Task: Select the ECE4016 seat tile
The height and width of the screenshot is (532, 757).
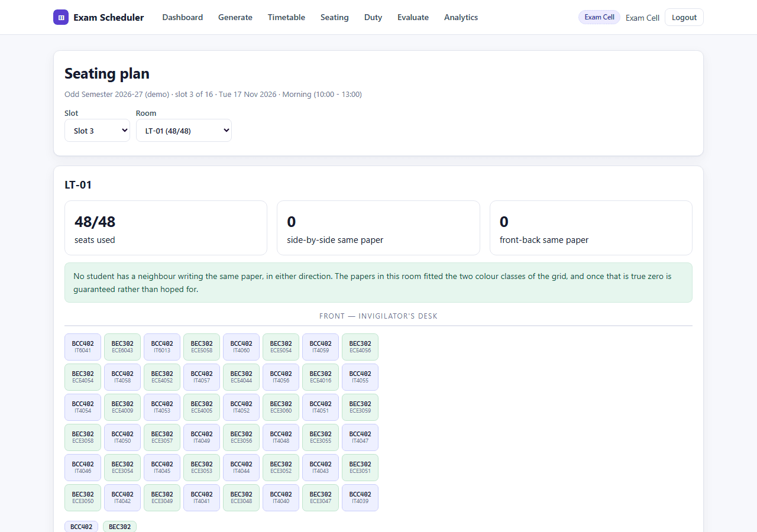Action: pos(321,377)
